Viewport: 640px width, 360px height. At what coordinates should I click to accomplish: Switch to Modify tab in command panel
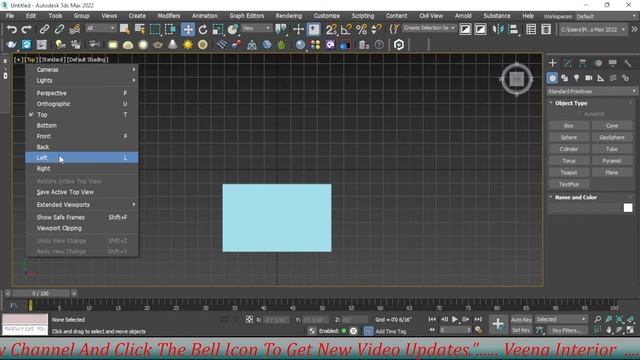pyautogui.click(x=568, y=63)
